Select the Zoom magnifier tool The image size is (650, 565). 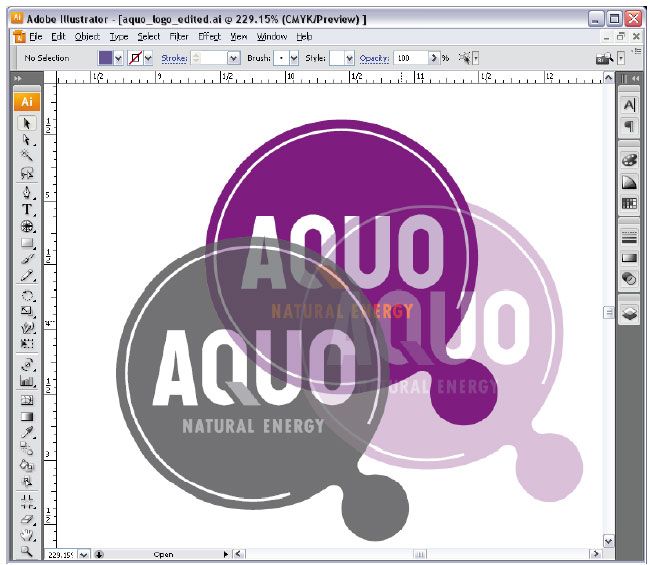[27, 551]
